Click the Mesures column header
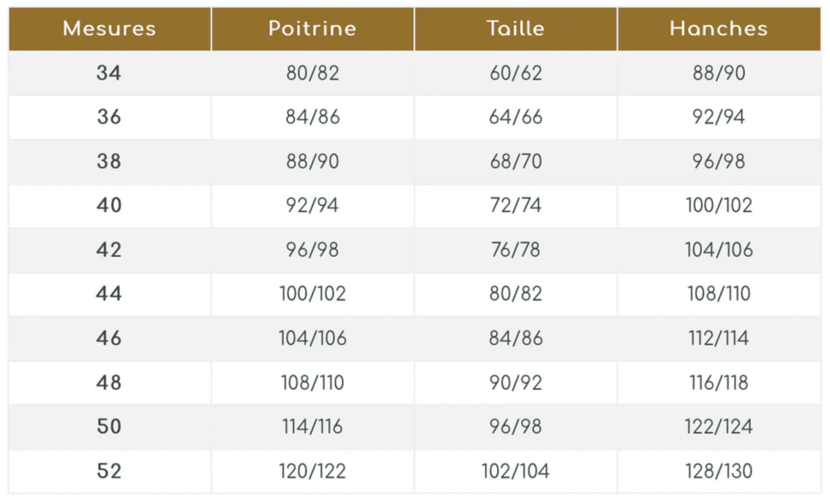 tap(109, 29)
